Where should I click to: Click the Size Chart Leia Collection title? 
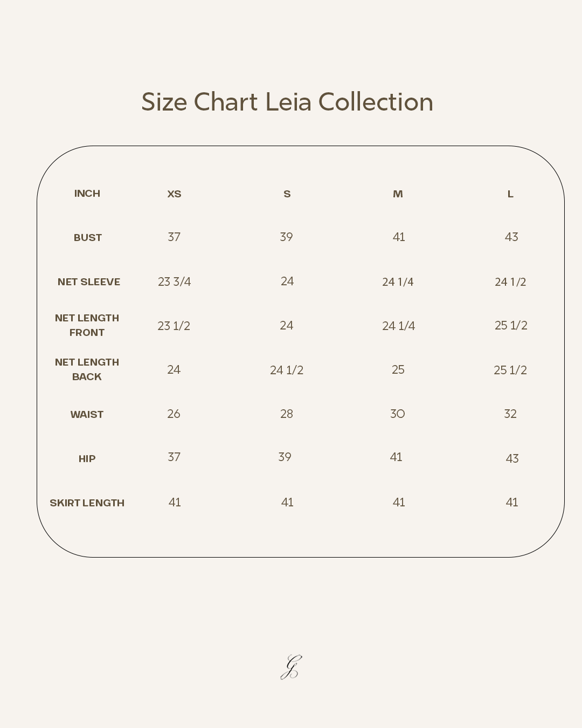pyautogui.click(x=287, y=102)
